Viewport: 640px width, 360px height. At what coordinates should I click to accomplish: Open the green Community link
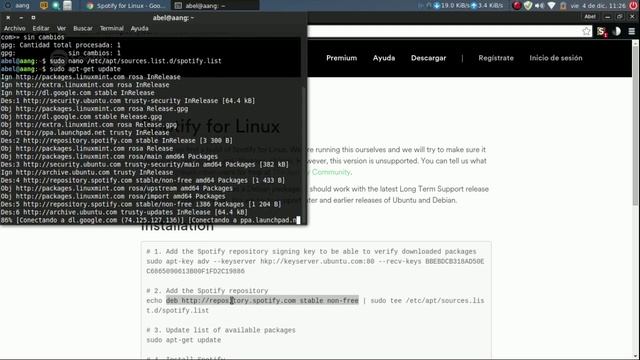(x=331, y=172)
